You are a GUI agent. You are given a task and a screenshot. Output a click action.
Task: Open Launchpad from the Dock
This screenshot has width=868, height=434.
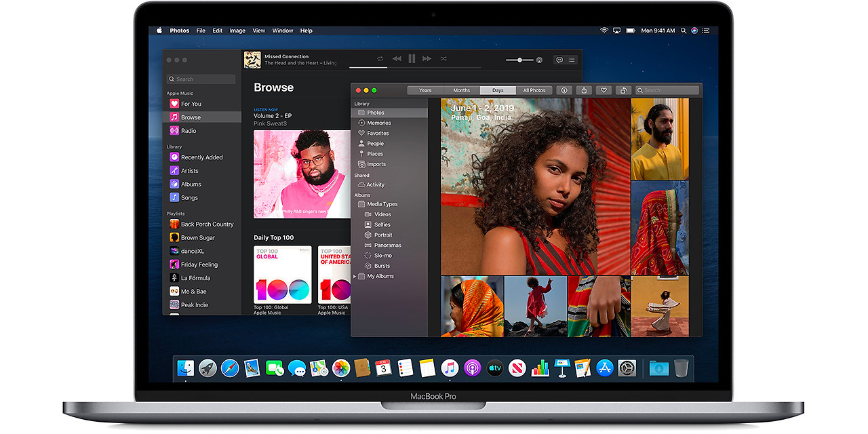[208, 368]
